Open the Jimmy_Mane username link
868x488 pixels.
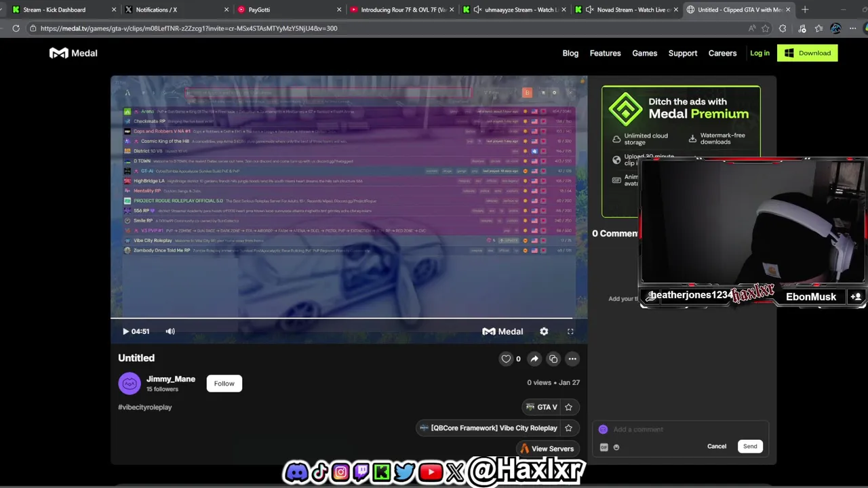[x=171, y=379]
